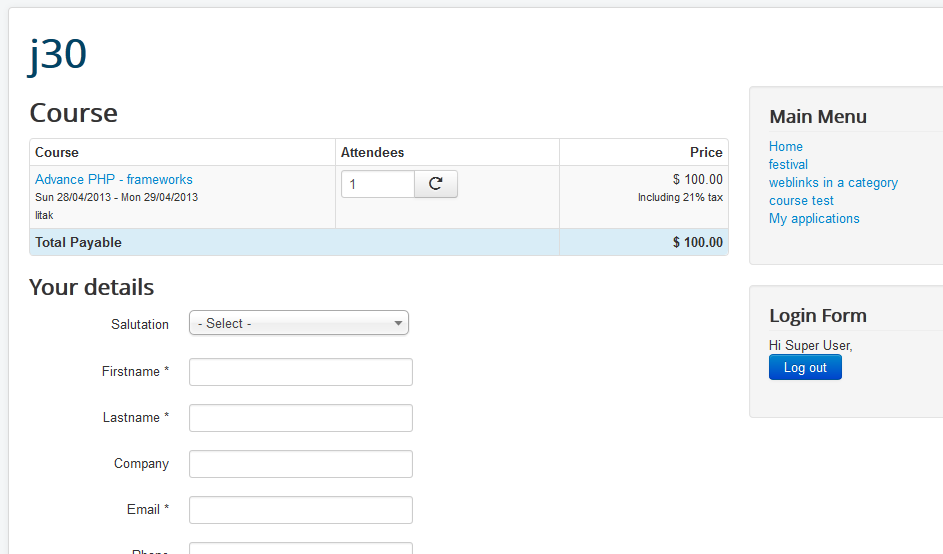Click the j30 site title
The height and width of the screenshot is (554, 943).
pyautogui.click(x=58, y=55)
